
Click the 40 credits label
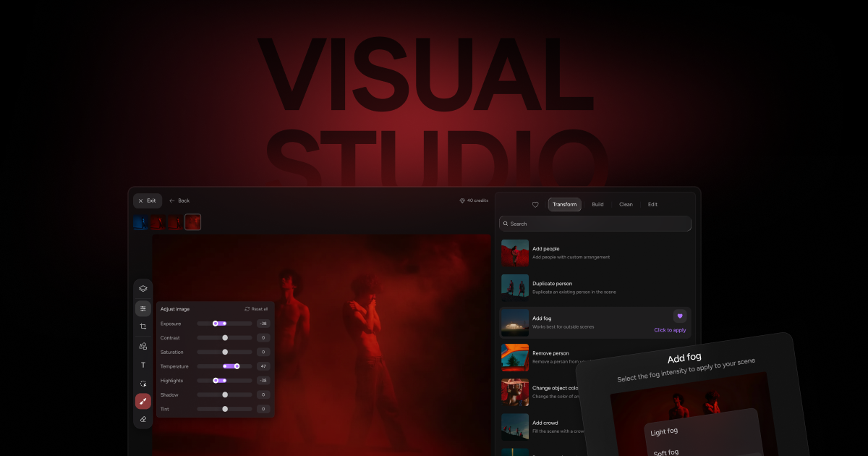(x=478, y=200)
